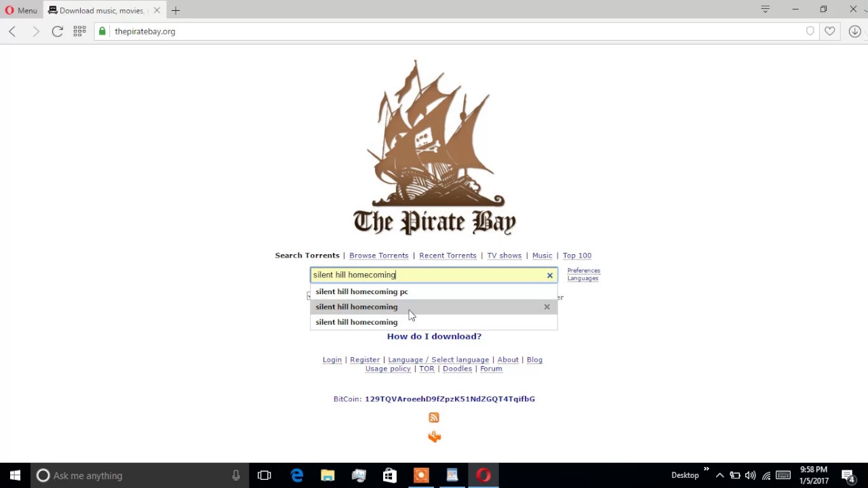Viewport: 868px width, 488px height.
Task: Open the TOR link
Action: [x=427, y=369]
